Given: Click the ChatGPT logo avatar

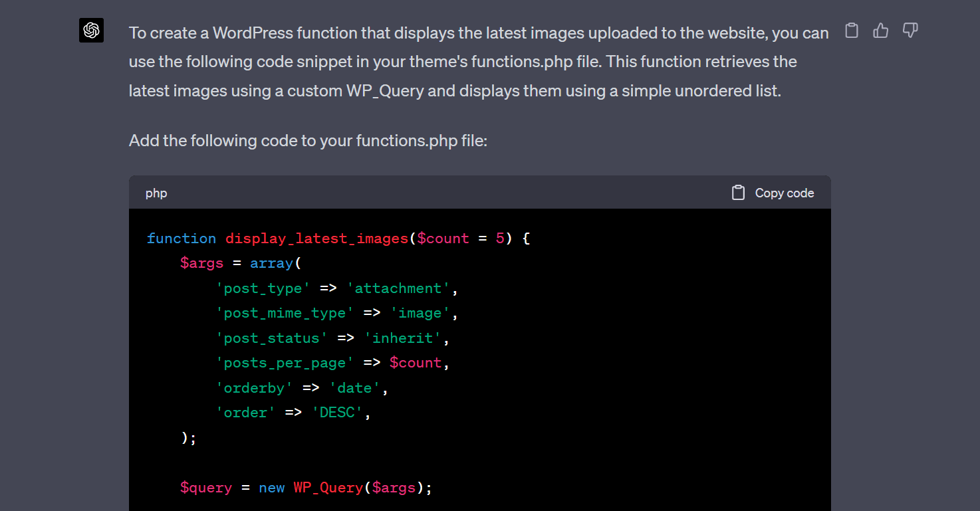Looking at the screenshot, I should tap(91, 30).
